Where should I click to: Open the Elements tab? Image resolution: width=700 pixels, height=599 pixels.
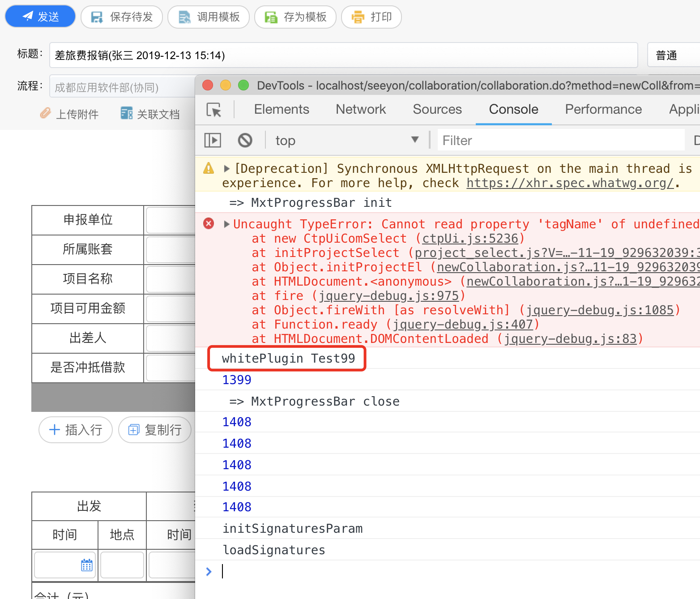(x=282, y=110)
